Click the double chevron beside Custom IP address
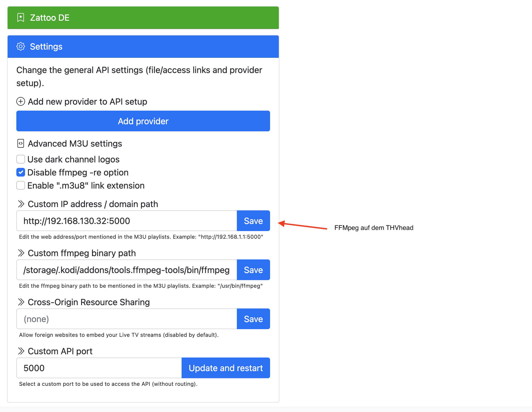The width and height of the screenshot is (532, 412). click(21, 204)
